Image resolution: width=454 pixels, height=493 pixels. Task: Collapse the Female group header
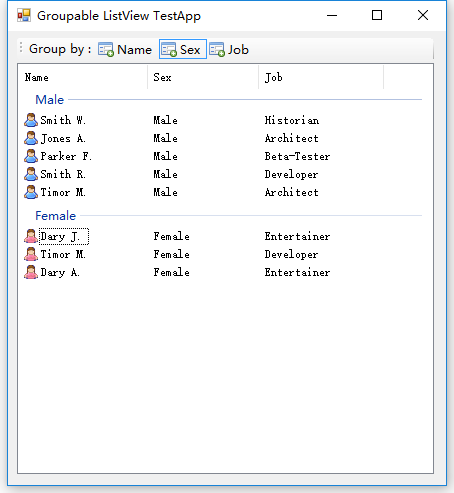pyautogui.click(x=56, y=216)
